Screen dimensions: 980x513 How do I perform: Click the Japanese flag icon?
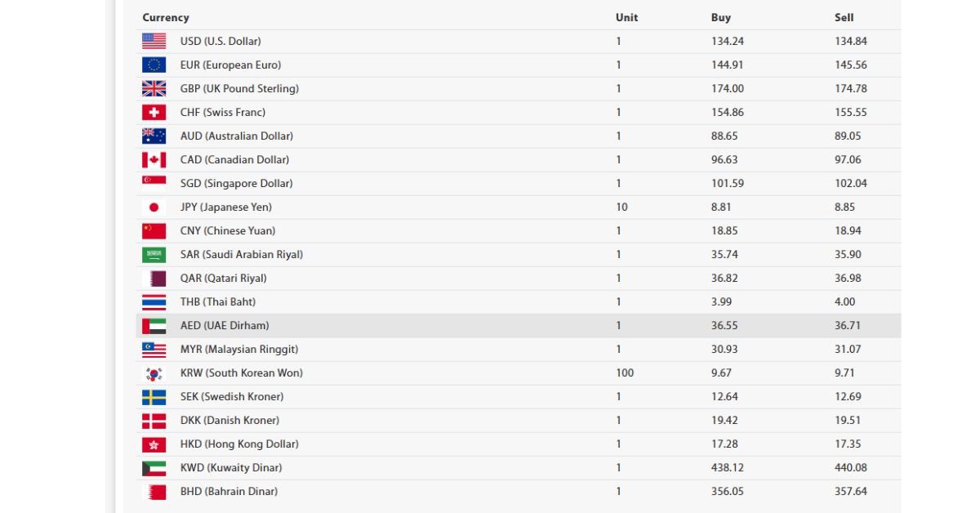[154, 207]
